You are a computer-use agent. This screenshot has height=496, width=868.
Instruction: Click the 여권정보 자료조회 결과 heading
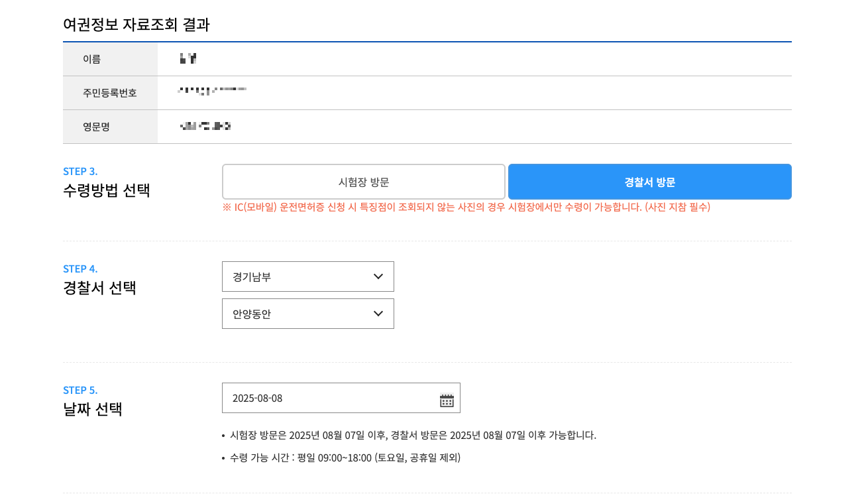click(136, 26)
